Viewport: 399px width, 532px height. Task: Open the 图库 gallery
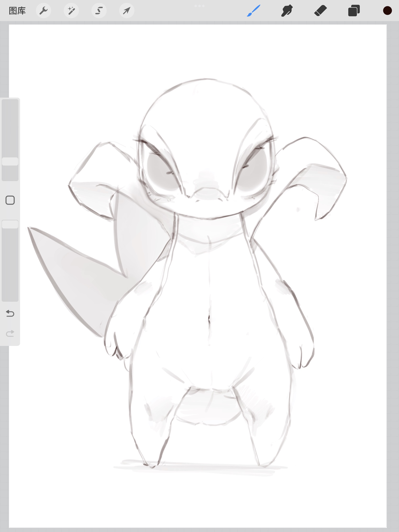[17, 11]
